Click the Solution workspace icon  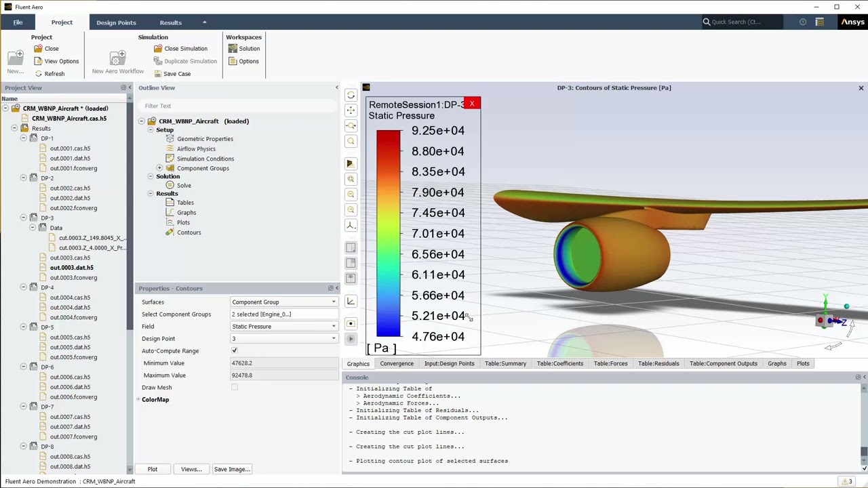tap(233, 49)
